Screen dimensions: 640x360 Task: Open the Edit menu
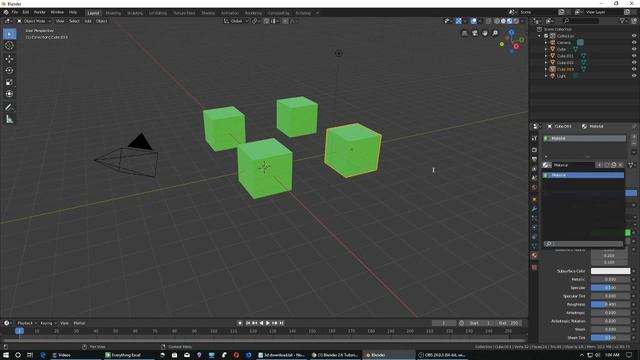pos(26,13)
